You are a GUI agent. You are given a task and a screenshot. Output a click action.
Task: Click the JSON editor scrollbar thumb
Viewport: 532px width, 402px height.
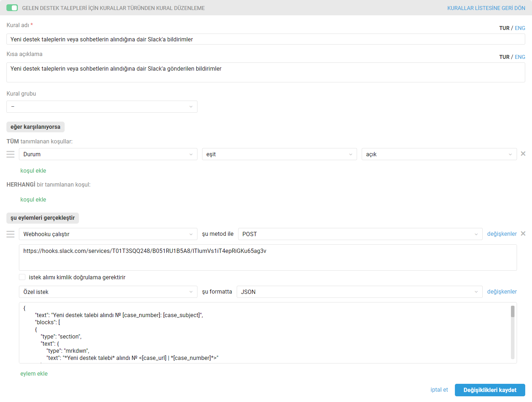[513, 311]
